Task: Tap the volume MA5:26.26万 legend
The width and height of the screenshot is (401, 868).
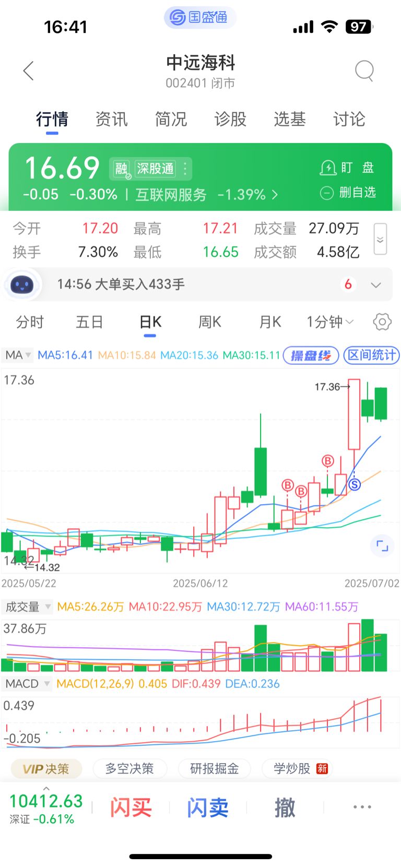Action: coord(90,607)
